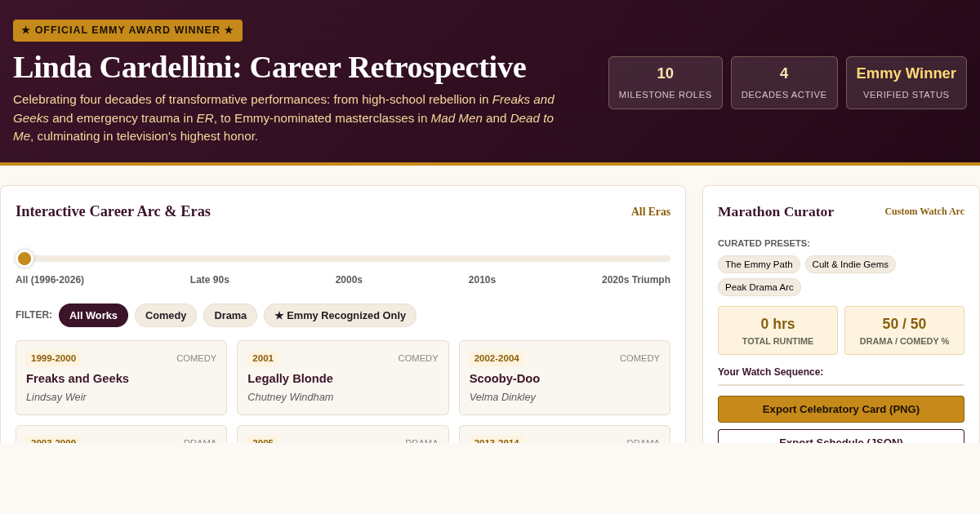Filter works by Drama

coord(230,315)
